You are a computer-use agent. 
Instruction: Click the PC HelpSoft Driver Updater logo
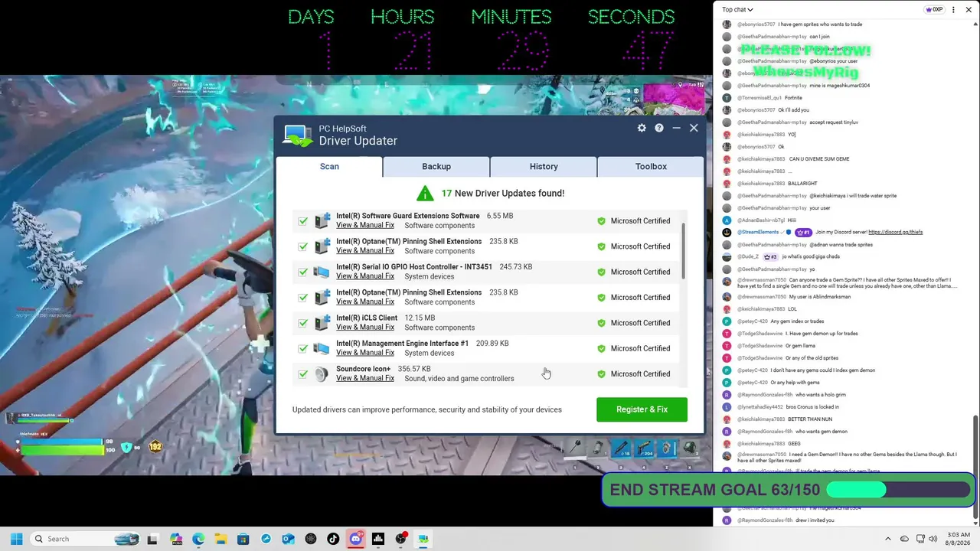coord(297,135)
